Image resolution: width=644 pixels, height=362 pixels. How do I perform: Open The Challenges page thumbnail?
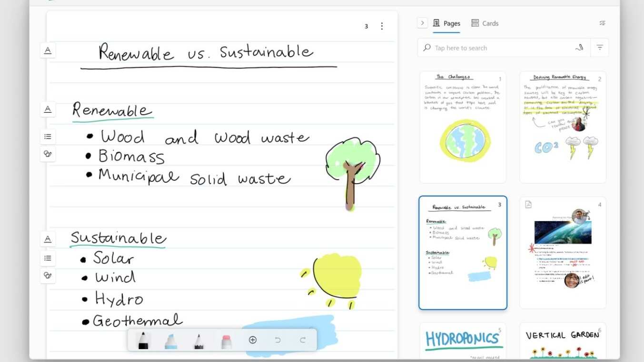tap(463, 127)
